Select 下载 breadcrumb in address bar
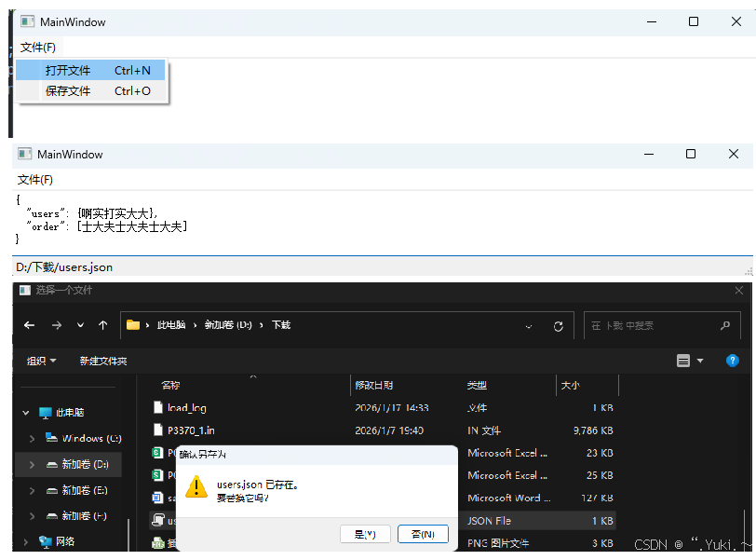The image size is (756, 560). click(x=280, y=325)
